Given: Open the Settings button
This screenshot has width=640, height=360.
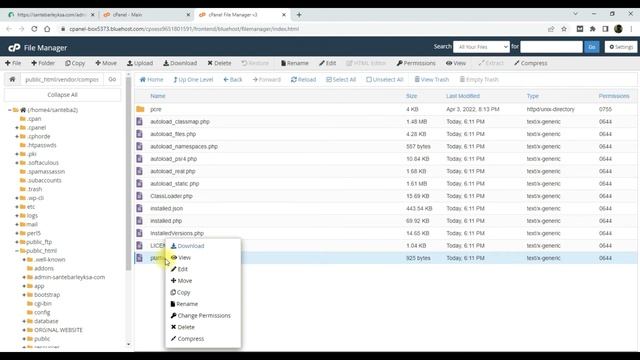Looking at the screenshot, I should (621, 47).
